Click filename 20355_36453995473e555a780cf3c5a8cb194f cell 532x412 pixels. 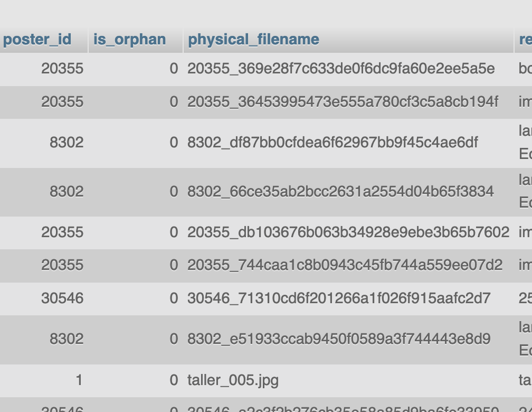[343, 101]
